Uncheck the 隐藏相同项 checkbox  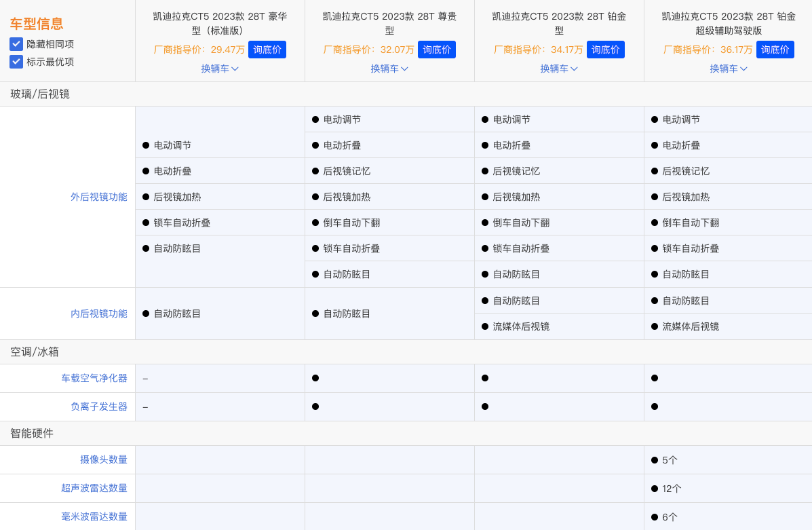16,44
